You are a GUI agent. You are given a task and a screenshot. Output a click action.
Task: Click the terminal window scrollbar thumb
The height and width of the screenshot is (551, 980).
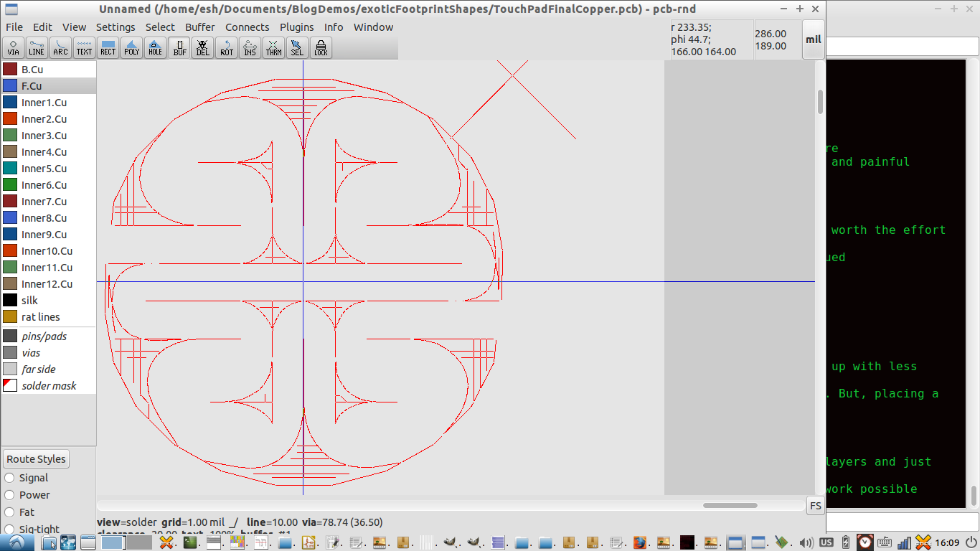pos(974,496)
